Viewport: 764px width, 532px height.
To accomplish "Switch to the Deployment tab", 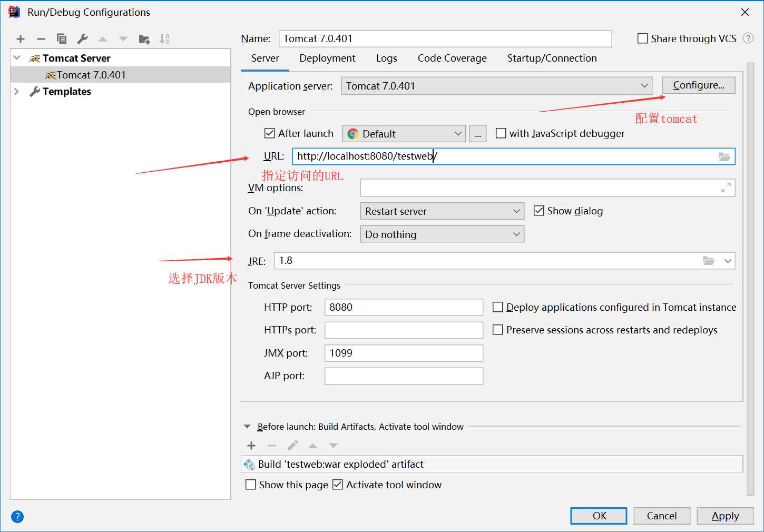I will (x=327, y=58).
